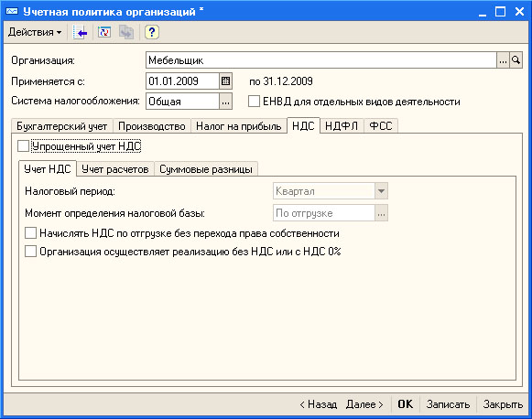The width and height of the screenshot is (532, 419).
Task: Click the По отгрузке field
Action: point(324,213)
